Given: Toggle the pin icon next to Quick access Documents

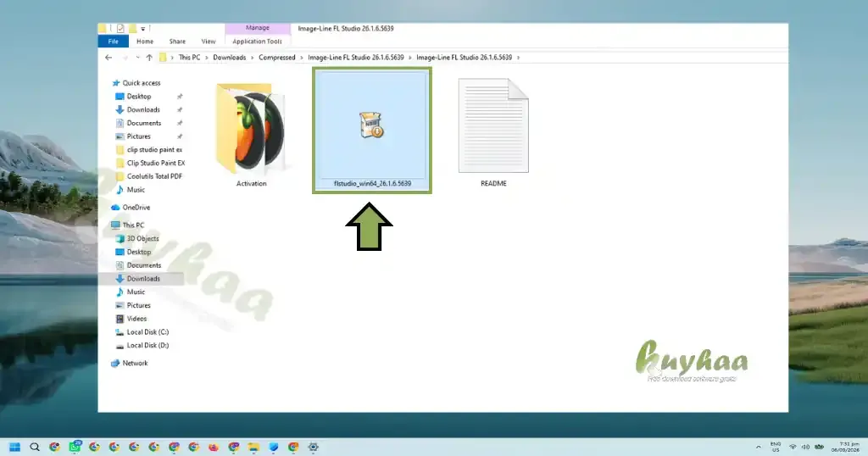Looking at the screenshot, I should [x=180, y=123].
